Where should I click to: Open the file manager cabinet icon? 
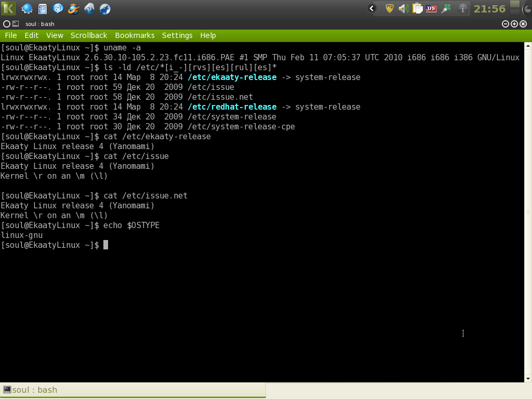point(43,9)
